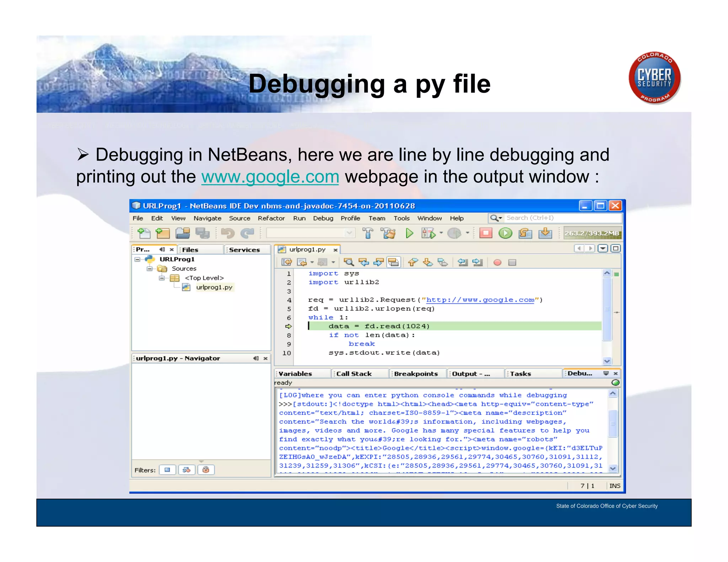Click Find Next Occurrence icon
This screenshot has height=562, width=728.
[x=378, y=262]
